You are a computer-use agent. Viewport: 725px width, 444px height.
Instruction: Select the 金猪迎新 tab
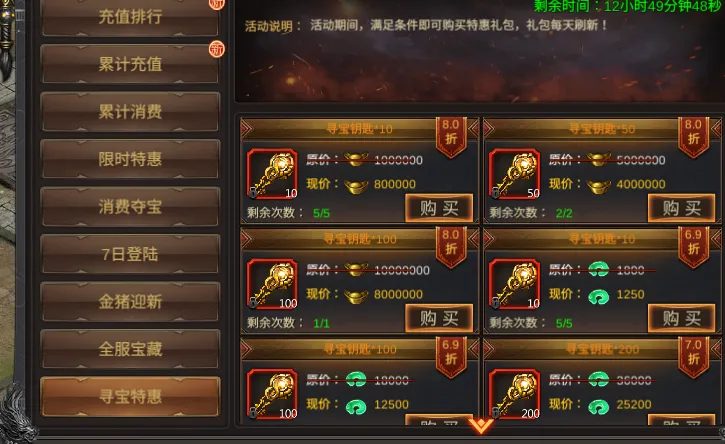(130, 302)
